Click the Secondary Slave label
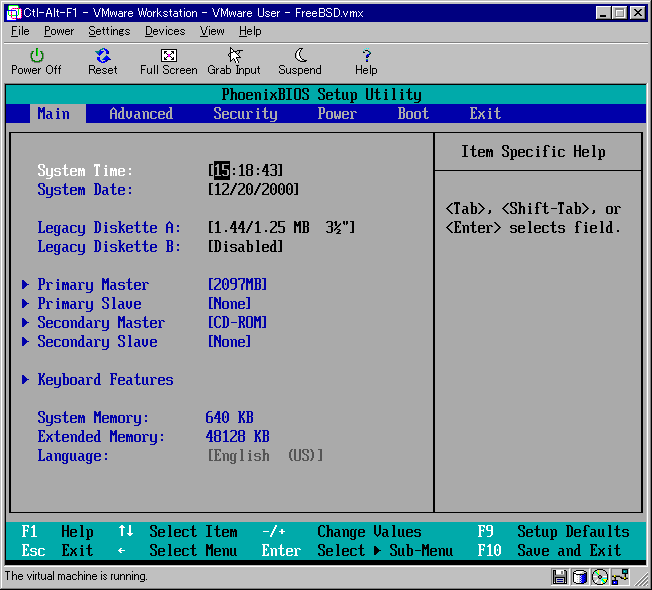 click(x=97, y=342)
